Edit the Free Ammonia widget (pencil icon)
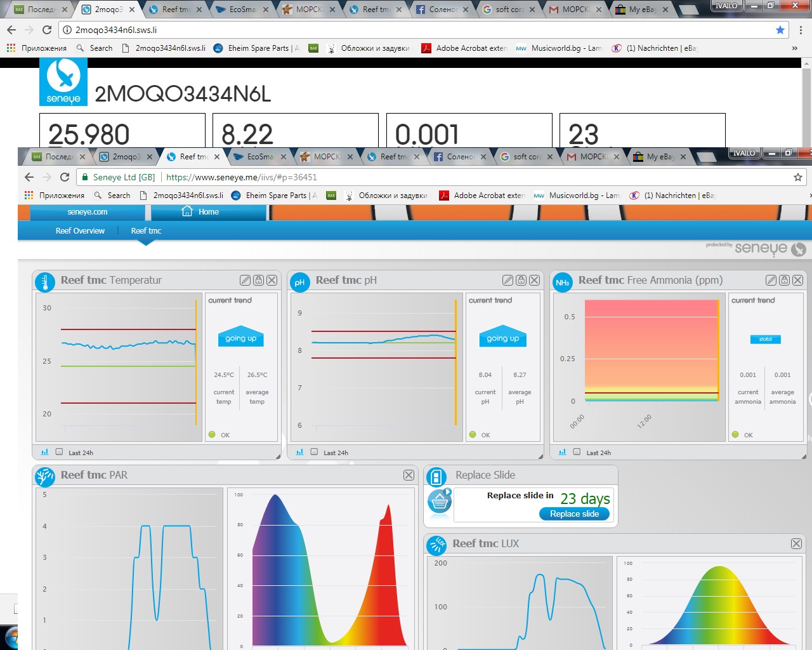Screen dimensions: 812x650 (771, 280)
